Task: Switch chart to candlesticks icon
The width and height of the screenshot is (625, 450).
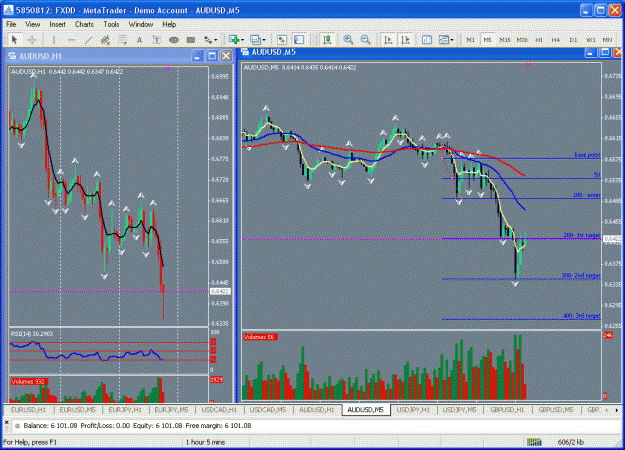Action: [x=327, y=40]
